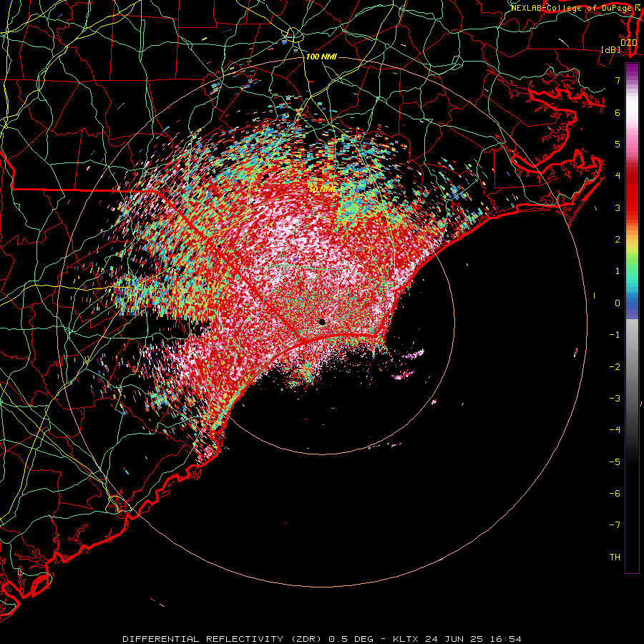644x644 pixels.
Task: Click the 0 tick label on the scale
Action: (x=618, y=303)
